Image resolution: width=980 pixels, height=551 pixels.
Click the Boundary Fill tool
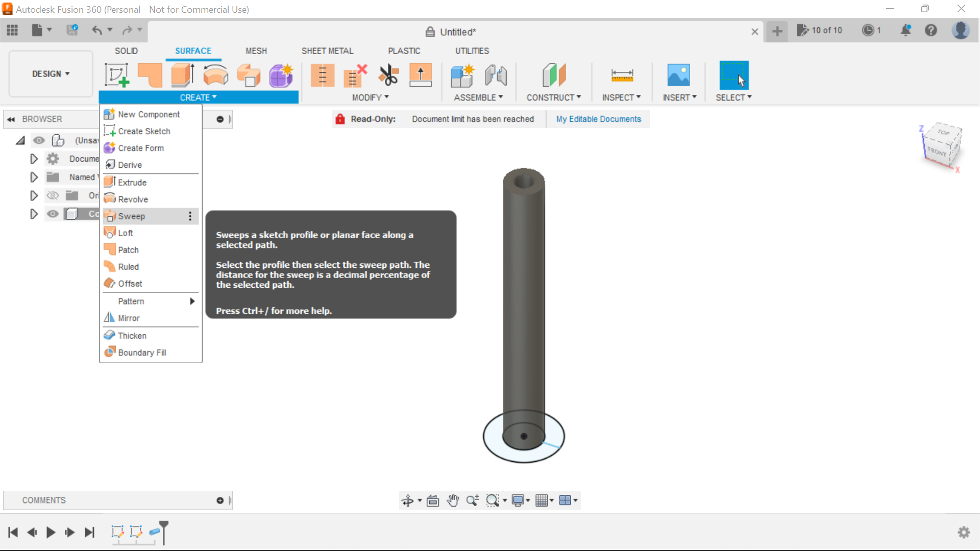142,353
